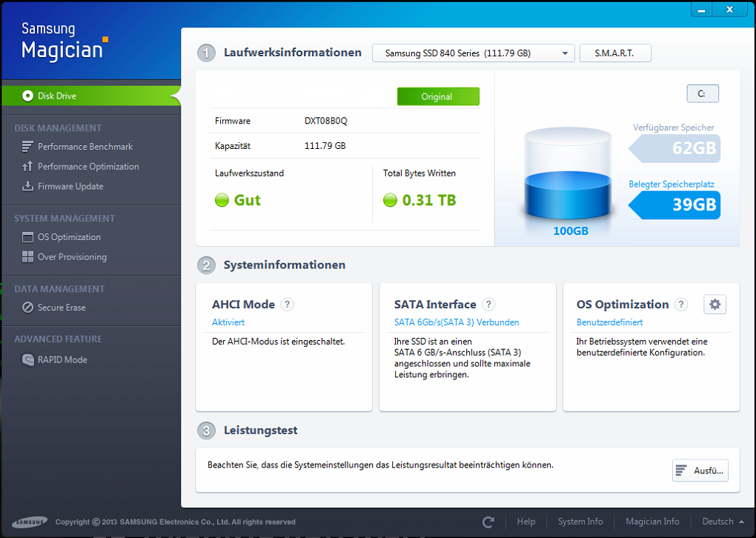Click the Leistungstest heading
The width and height of the screenshot is (756, 538).
260,430
